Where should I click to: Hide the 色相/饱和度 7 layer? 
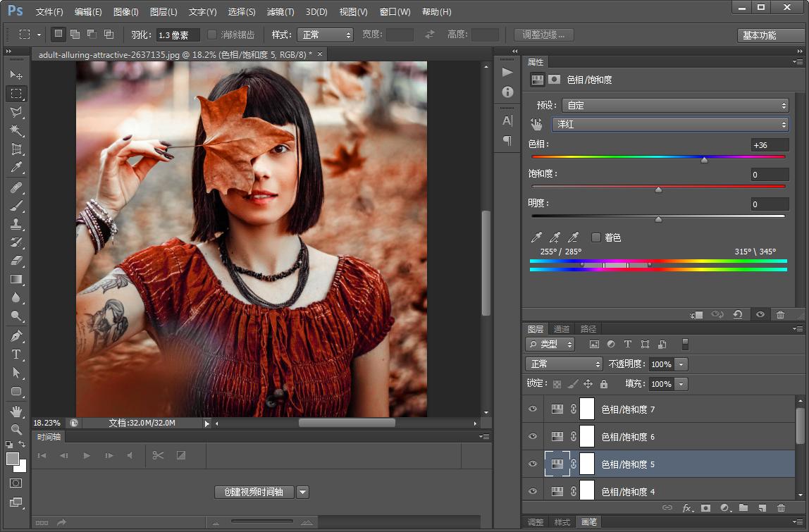point(533,409)
